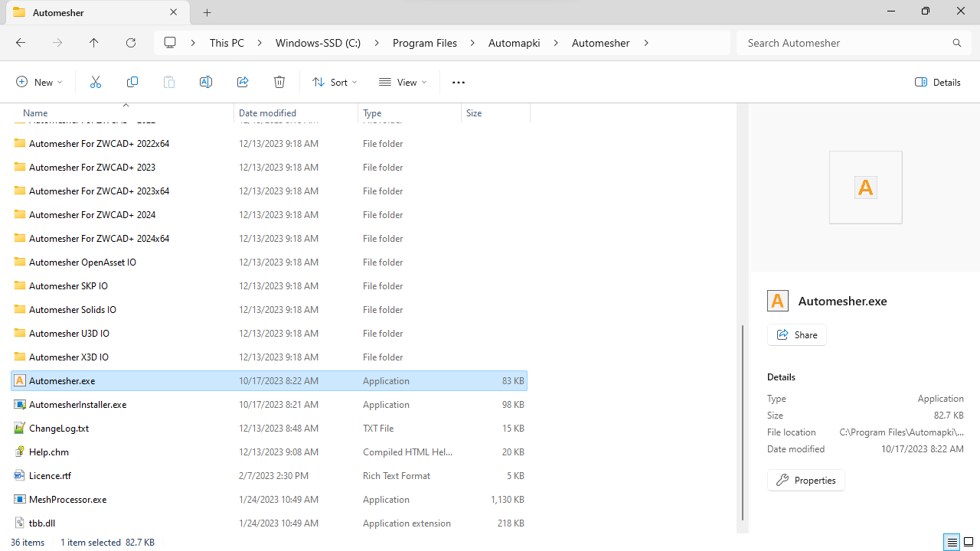Open the New dropdown menu
This screenshot has height=551, width=980.
(39, 82)
